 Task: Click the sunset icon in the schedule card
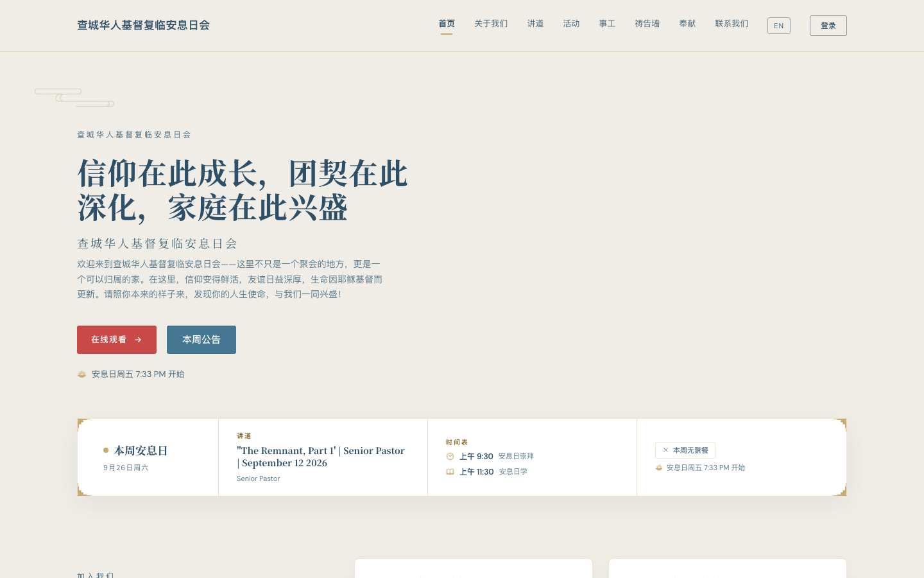[x=658, y=468]
